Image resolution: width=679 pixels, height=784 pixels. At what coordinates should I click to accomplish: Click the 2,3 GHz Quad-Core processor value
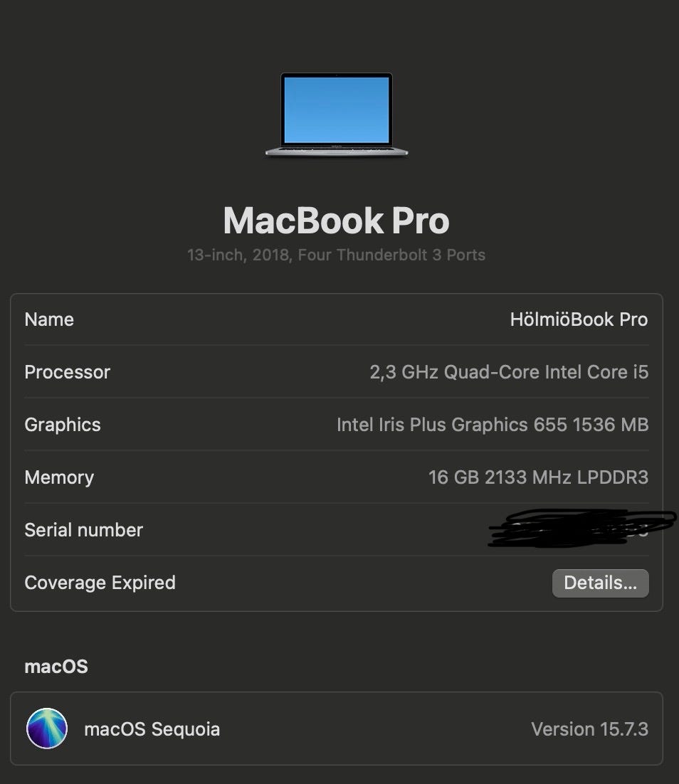pos(509,372)
